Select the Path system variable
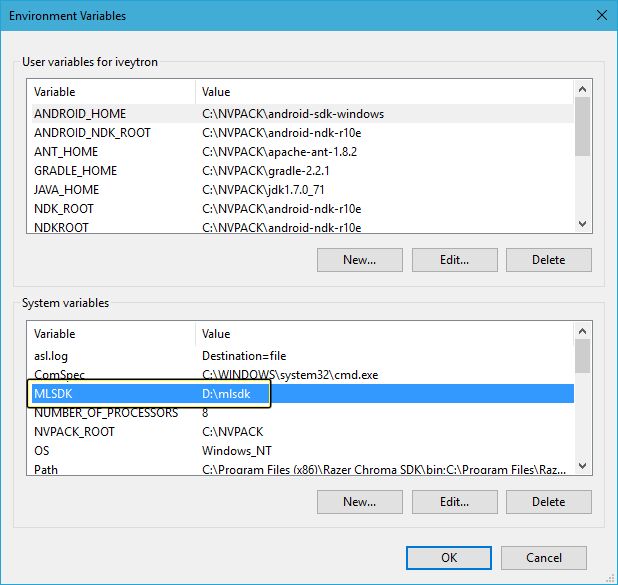 coord(46,470)
